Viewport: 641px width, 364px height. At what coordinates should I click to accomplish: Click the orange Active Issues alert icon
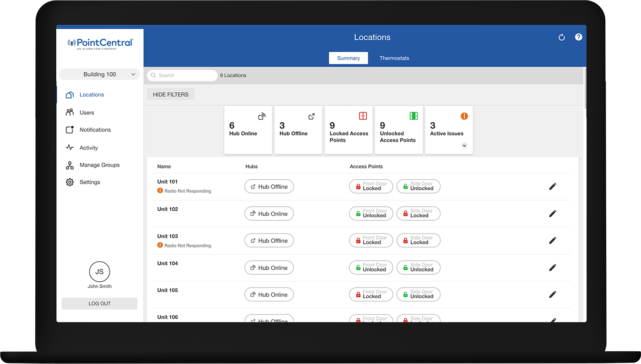pyautogui.click(x=464, y=116)
